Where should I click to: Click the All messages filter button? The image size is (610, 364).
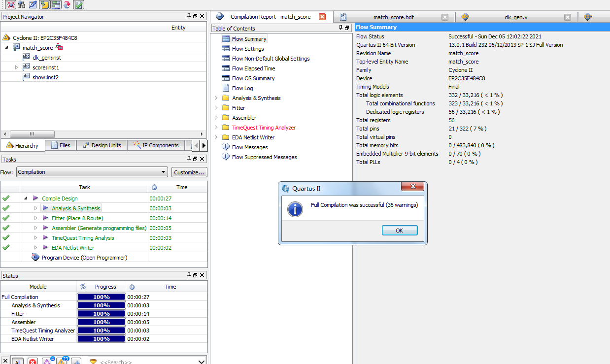[18, 362]
